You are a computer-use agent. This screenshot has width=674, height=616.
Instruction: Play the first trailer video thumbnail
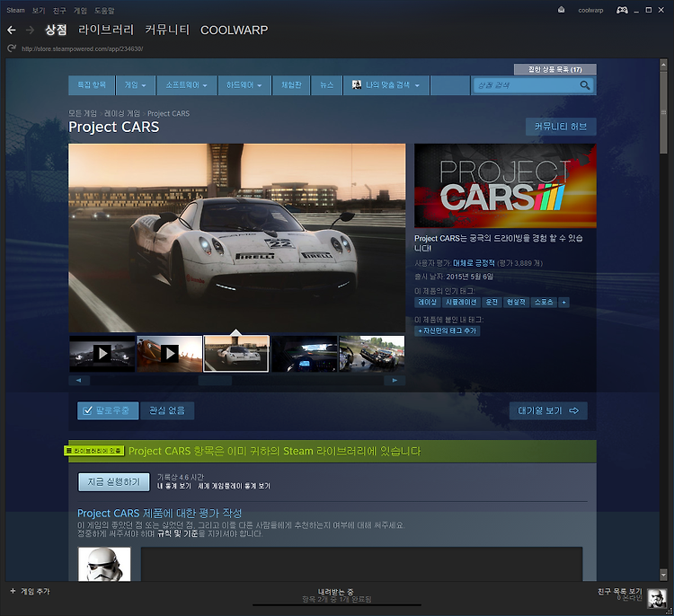102,354
